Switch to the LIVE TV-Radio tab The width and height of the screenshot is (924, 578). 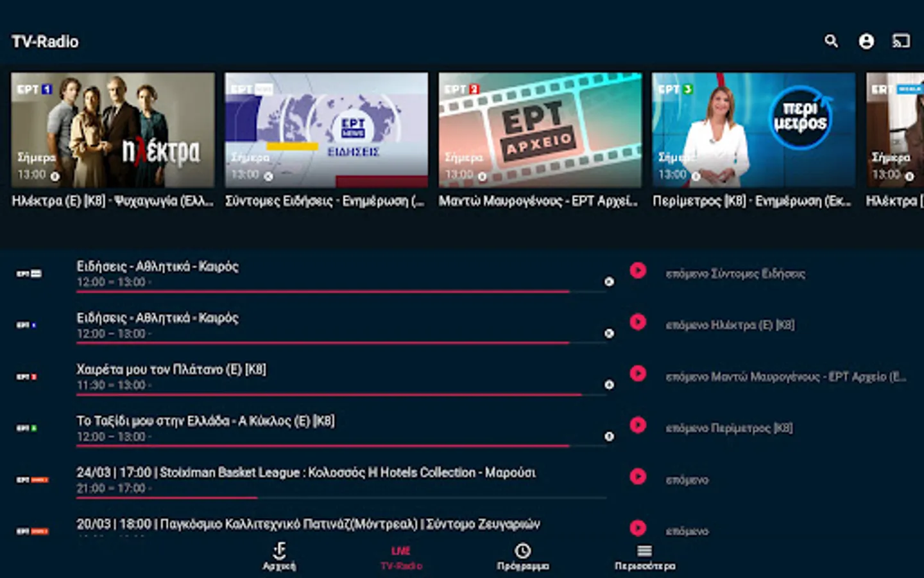click(400, 557)
